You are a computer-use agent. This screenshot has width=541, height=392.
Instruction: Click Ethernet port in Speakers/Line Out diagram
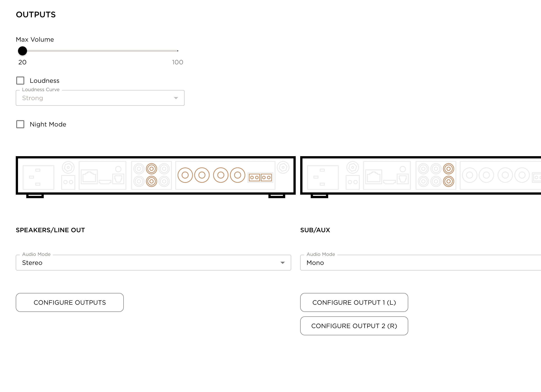coord(89,177)
